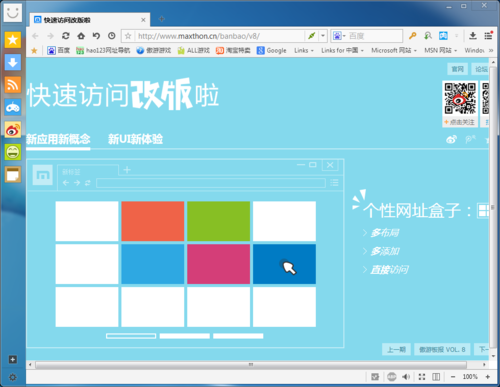
Task: Open the address bar dropdown arrow
Action: pyautogui.click(x=323, y=36)
